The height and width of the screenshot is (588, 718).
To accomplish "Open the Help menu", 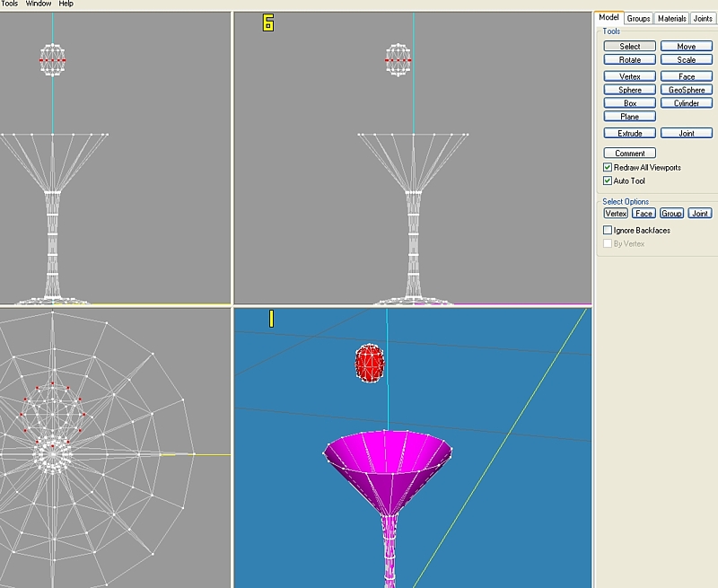I will 66,4.
